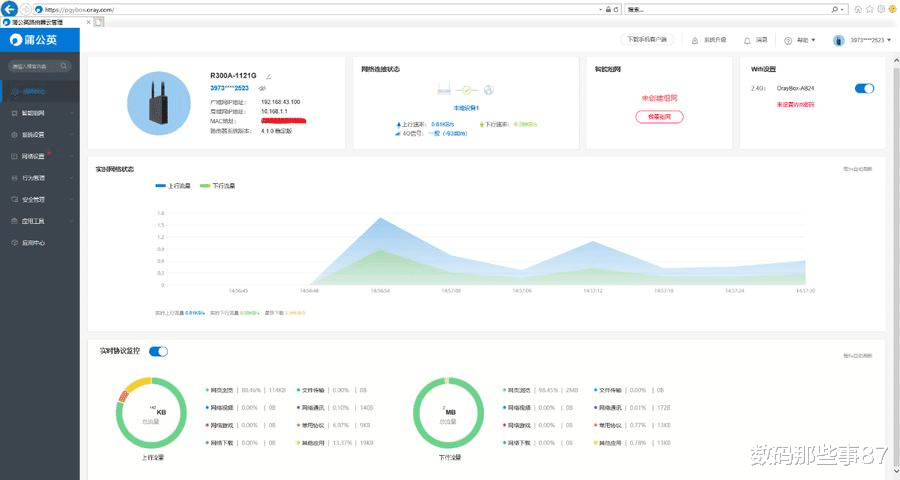Show the hidden SN using the eye icon

262,88
